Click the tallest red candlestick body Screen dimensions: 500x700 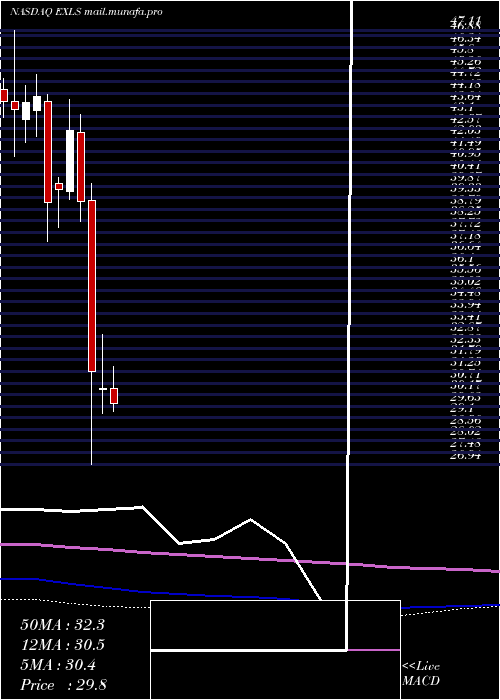92,286
